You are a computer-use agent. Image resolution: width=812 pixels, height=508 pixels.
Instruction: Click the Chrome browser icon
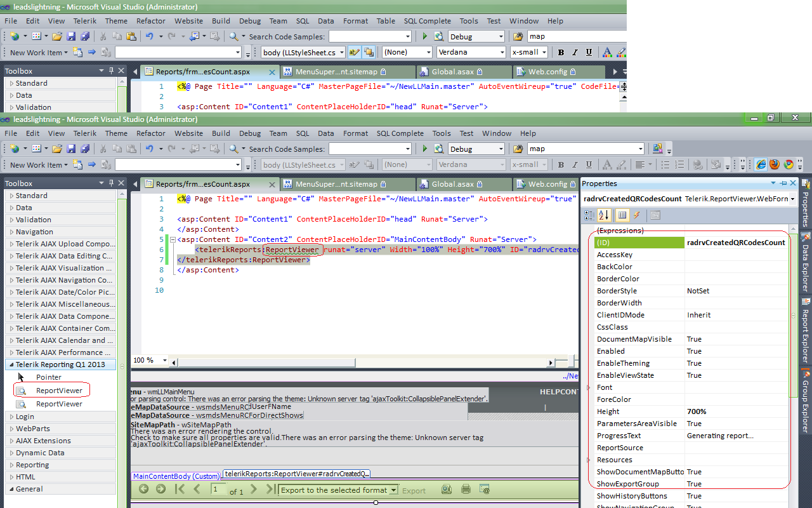click(789, 164)
